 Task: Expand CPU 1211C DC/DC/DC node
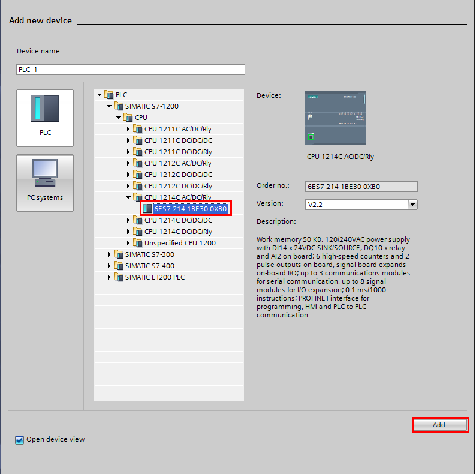(x=128, y=140)
